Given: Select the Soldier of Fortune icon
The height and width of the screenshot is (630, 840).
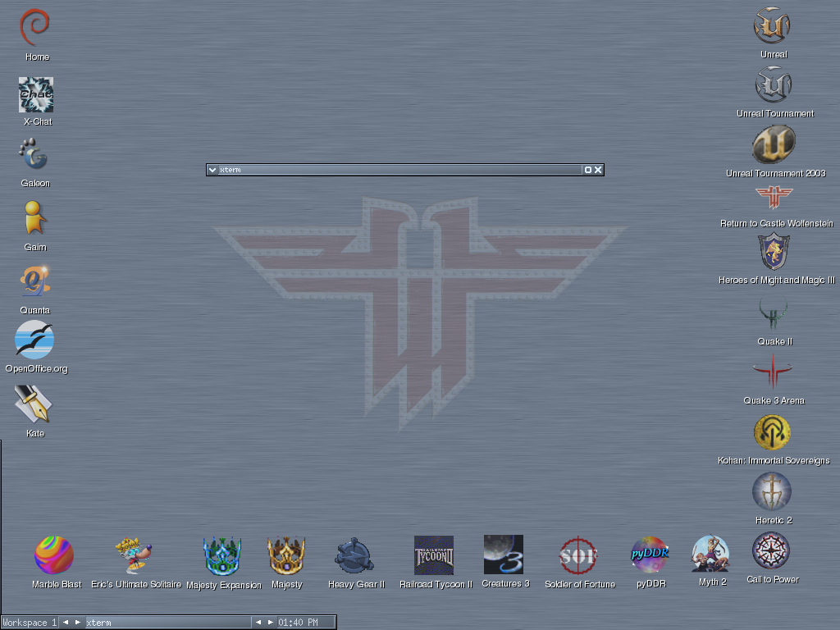Looking at the screenshot, I should [x=578, y=556].
